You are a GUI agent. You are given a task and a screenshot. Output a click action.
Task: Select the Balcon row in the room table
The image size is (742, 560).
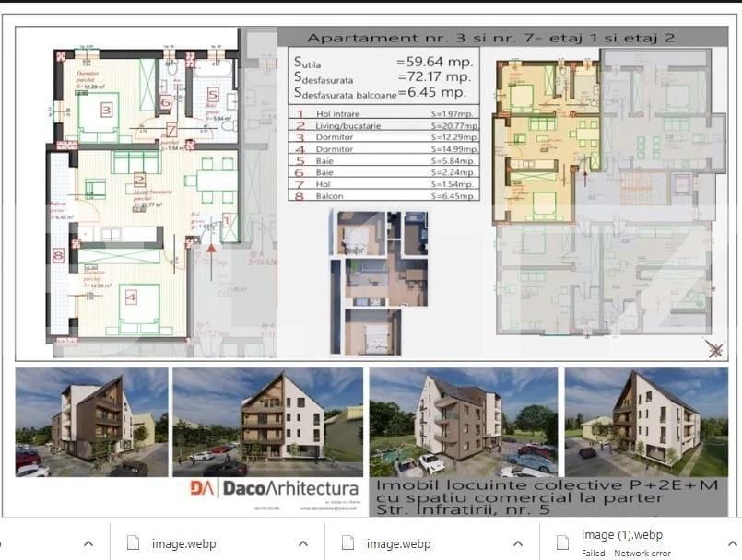click(385, 195)
